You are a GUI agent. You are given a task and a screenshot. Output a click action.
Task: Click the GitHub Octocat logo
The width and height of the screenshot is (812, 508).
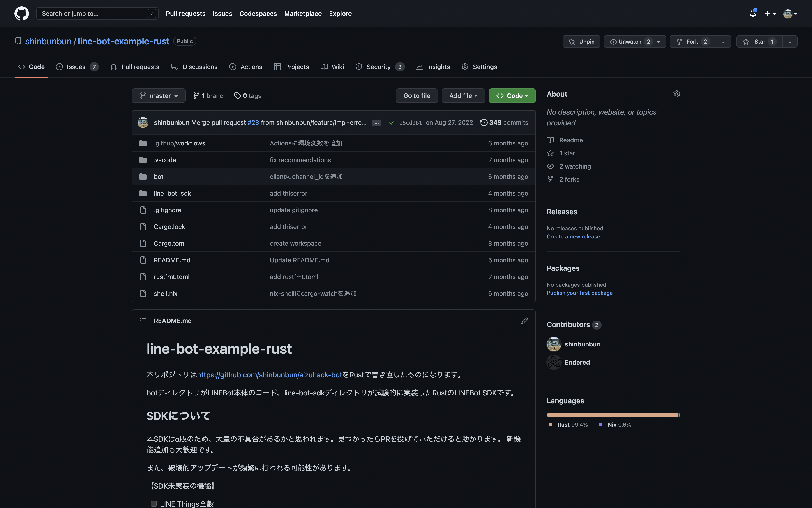pos(21,14)
